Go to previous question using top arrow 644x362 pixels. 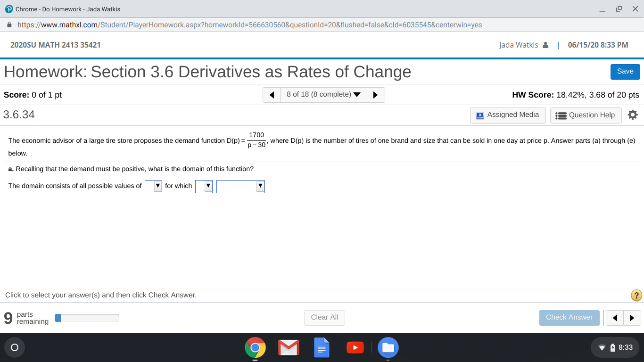[x=272, y=95]
